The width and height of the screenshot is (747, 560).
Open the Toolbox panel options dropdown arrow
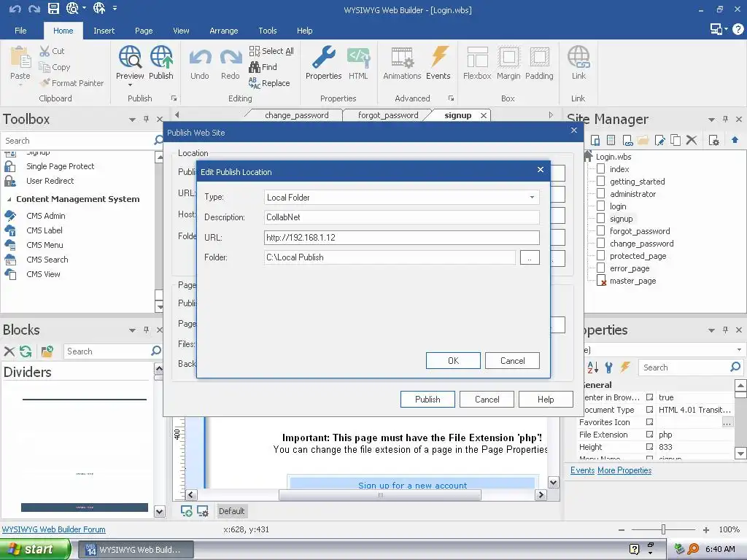pyautogui.click(x=132, y=120)
